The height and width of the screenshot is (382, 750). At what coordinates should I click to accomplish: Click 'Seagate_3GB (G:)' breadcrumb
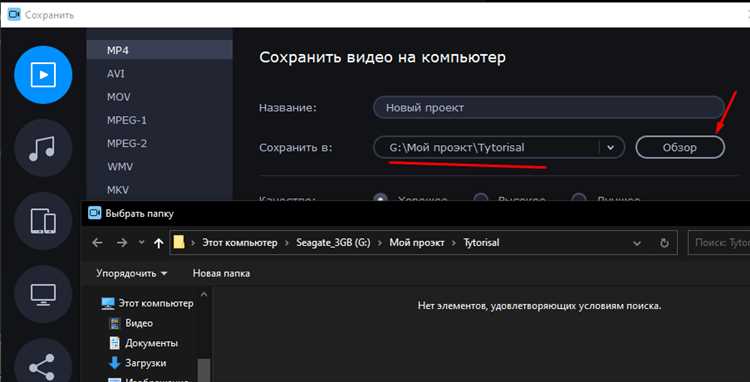click(x=333, y=243)
